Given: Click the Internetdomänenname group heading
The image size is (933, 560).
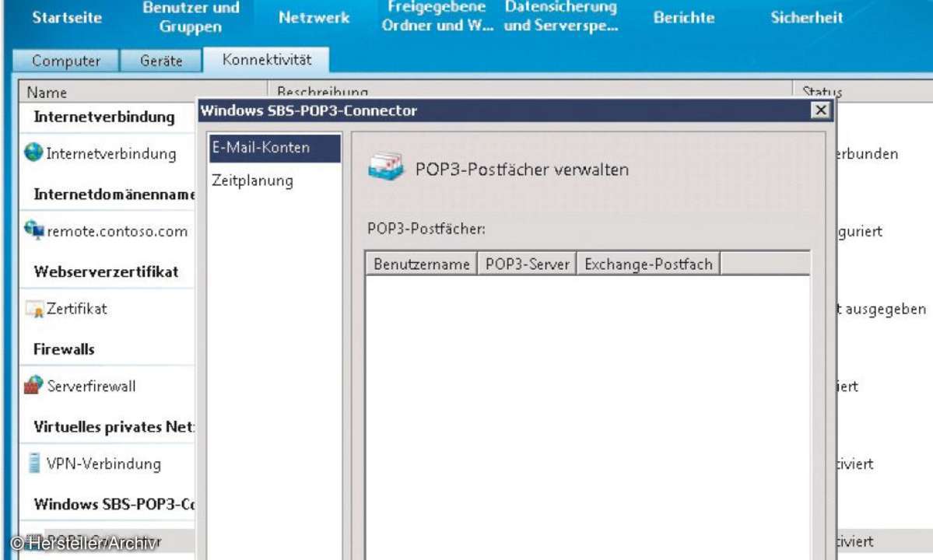Looking at the screenshot, I should tap(114, 194).
